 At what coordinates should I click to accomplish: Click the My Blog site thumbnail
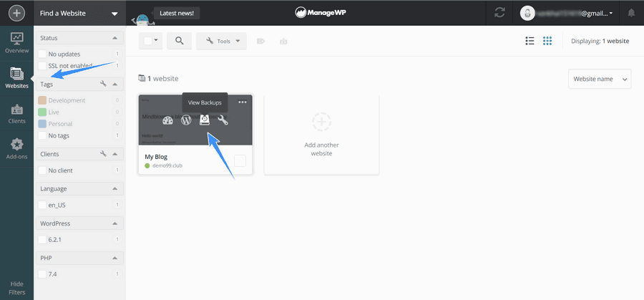point(195,120)
